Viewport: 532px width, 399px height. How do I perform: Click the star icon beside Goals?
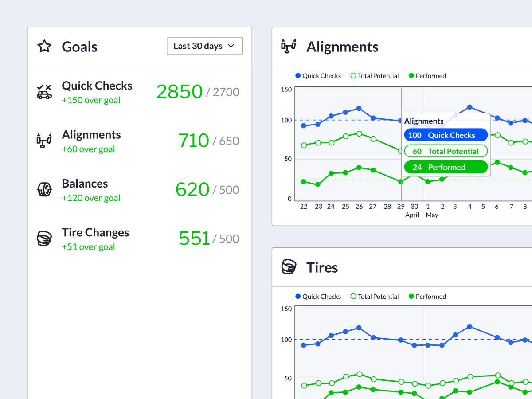tap(44, 47)
